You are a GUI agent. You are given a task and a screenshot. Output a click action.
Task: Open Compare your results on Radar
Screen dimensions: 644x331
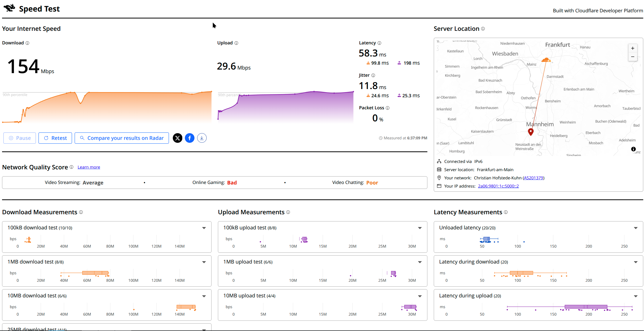[x=122, y=138]
